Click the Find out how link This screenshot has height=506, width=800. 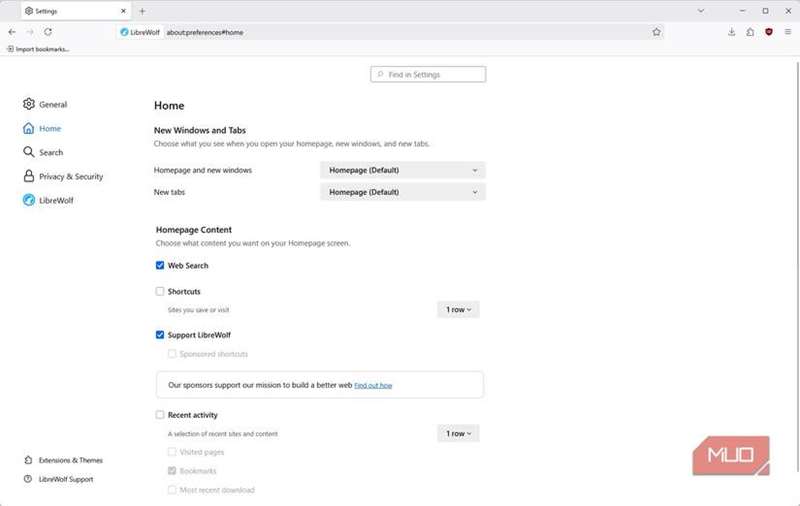(x=373, y=385)
